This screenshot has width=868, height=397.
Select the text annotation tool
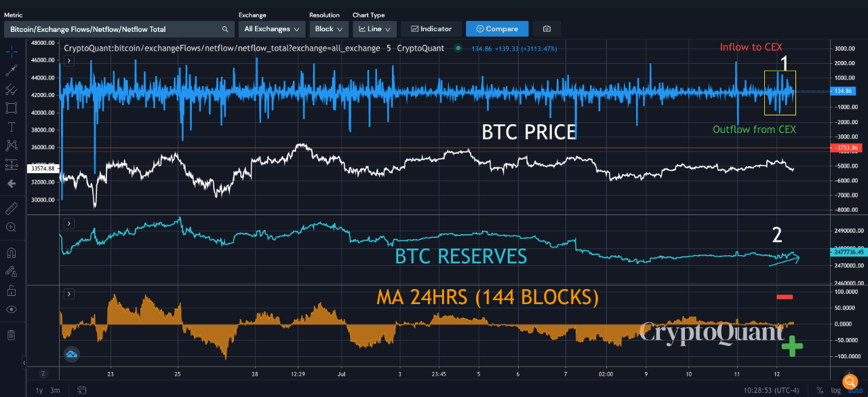point(11,126)
